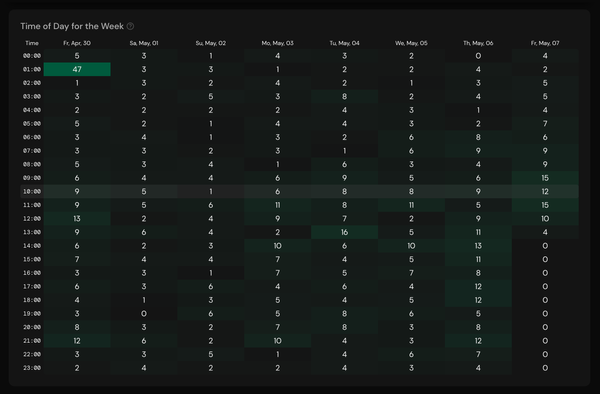Click the 8 cell for Tuesday at 03:00

point(344,96)
